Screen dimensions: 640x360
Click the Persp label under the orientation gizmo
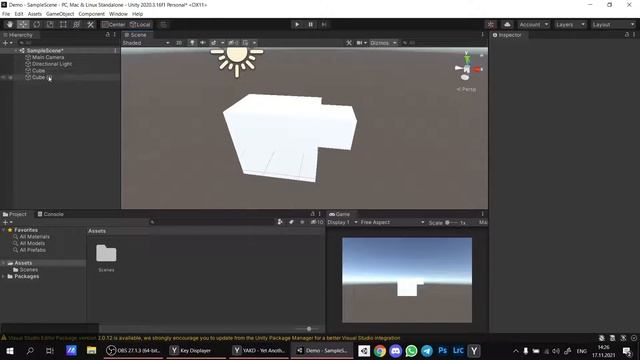tap(466, 89)
